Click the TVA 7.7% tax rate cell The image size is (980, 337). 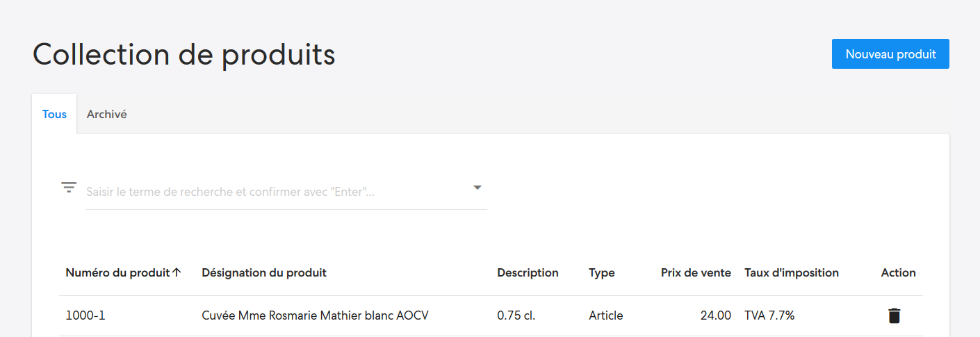[x=769, y=315]
